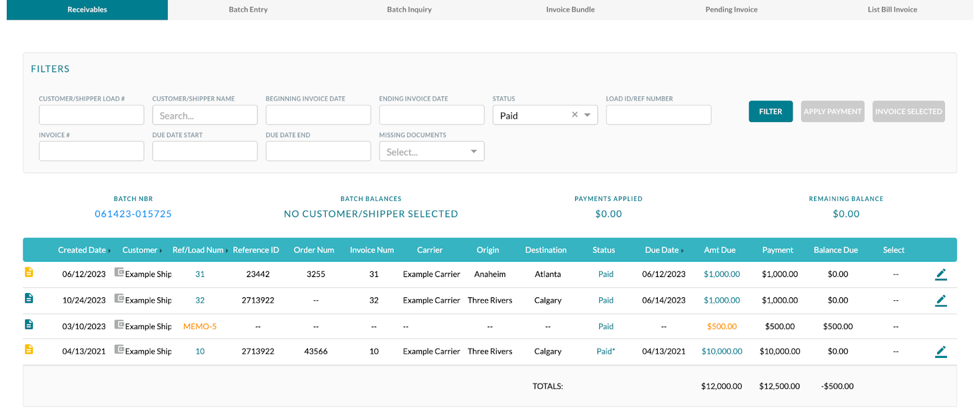Click the MEMO-5 reference link
The height and width of the screenshot is (415, 980).
pos(200,327)
